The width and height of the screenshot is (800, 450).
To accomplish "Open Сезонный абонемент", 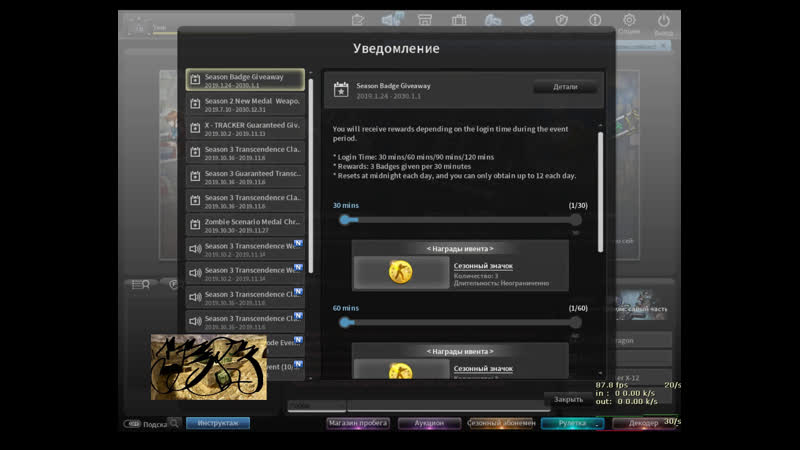I will (x=501, y=423).
